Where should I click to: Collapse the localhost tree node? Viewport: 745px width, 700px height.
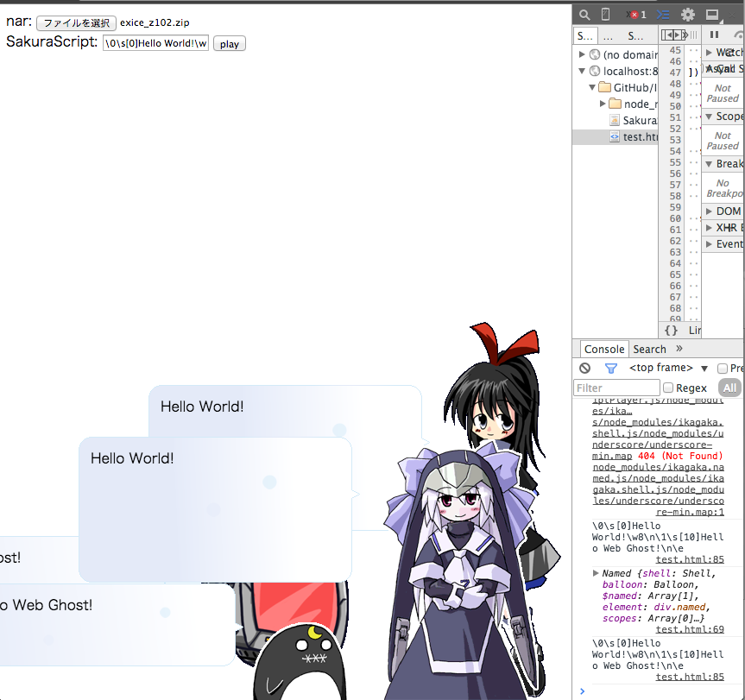(582, 72)
